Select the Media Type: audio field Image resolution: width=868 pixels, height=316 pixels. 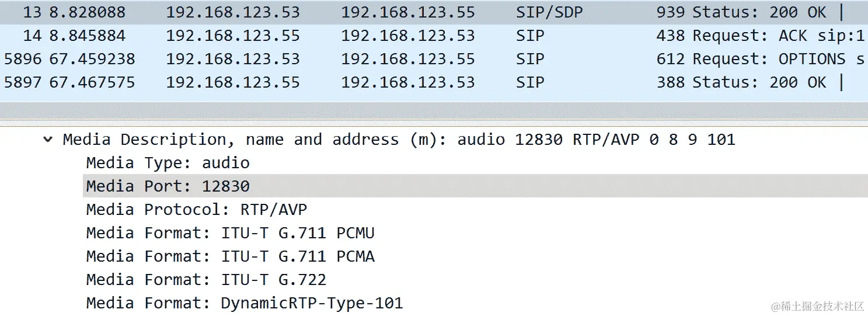point(168,163)
